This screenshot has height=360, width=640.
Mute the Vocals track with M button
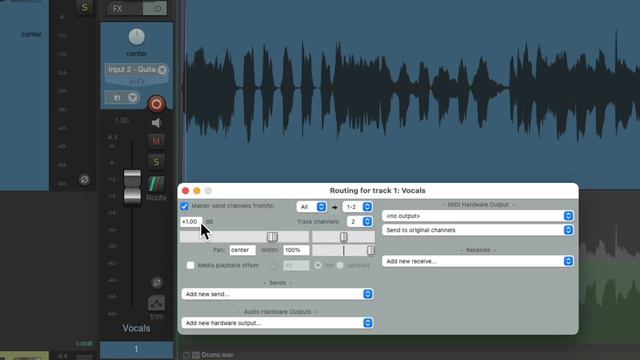(156, 141)
